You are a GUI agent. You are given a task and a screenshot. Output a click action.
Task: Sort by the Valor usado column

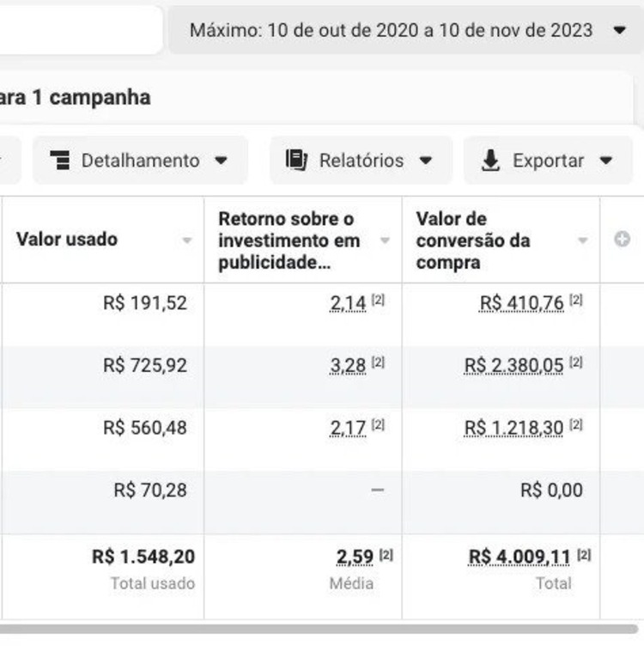pos(186,241)
